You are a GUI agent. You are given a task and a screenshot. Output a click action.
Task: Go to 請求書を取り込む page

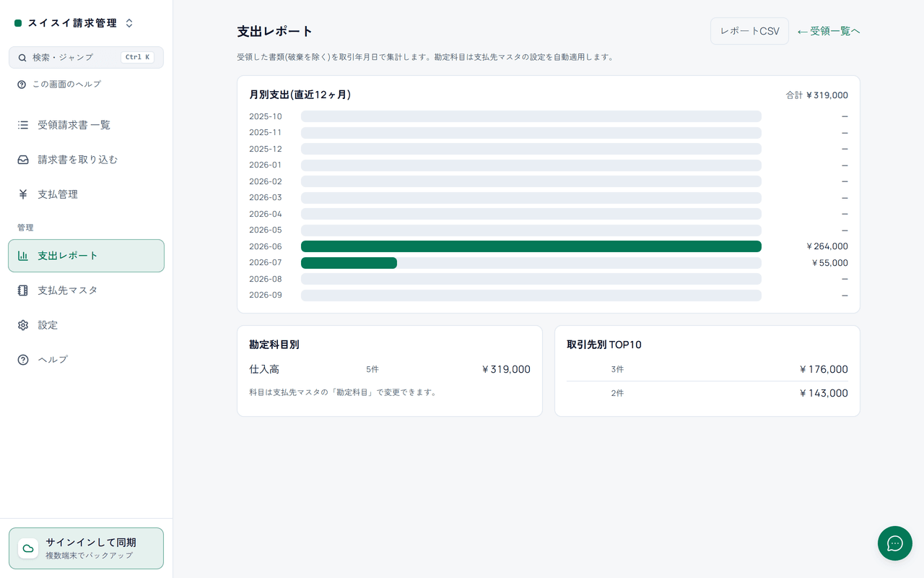pyautogui.click(x=86, y=160)
